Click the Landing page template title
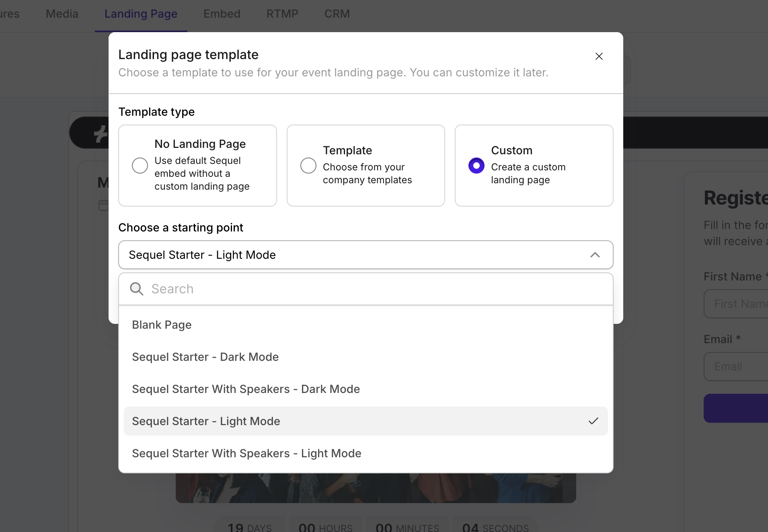768x532 pixels. [x=188, y=55]
